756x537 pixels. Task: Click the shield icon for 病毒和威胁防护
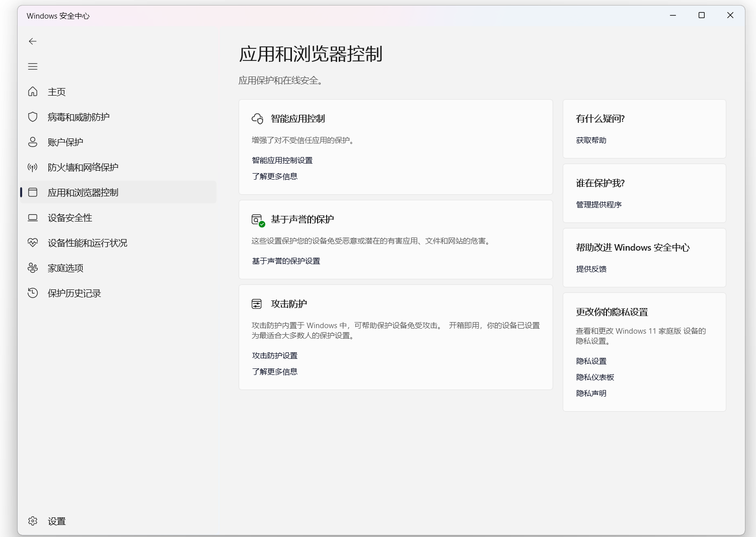pos(33,117)
